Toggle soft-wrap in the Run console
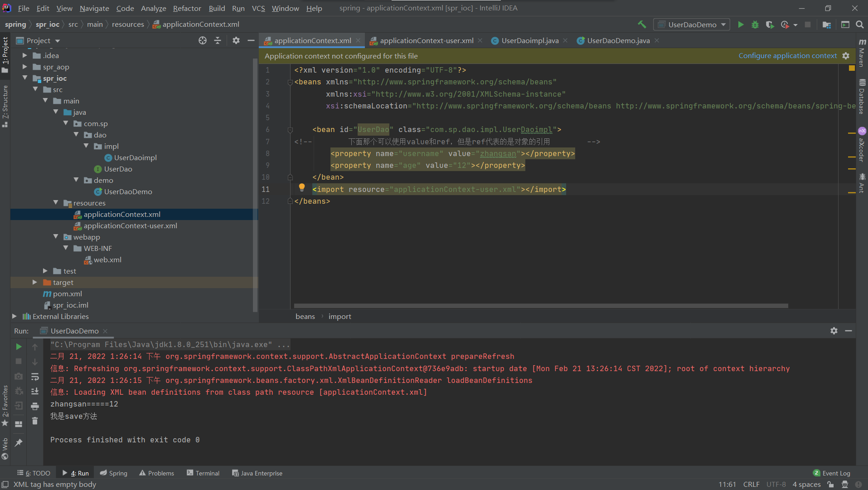 pos(35,377)
